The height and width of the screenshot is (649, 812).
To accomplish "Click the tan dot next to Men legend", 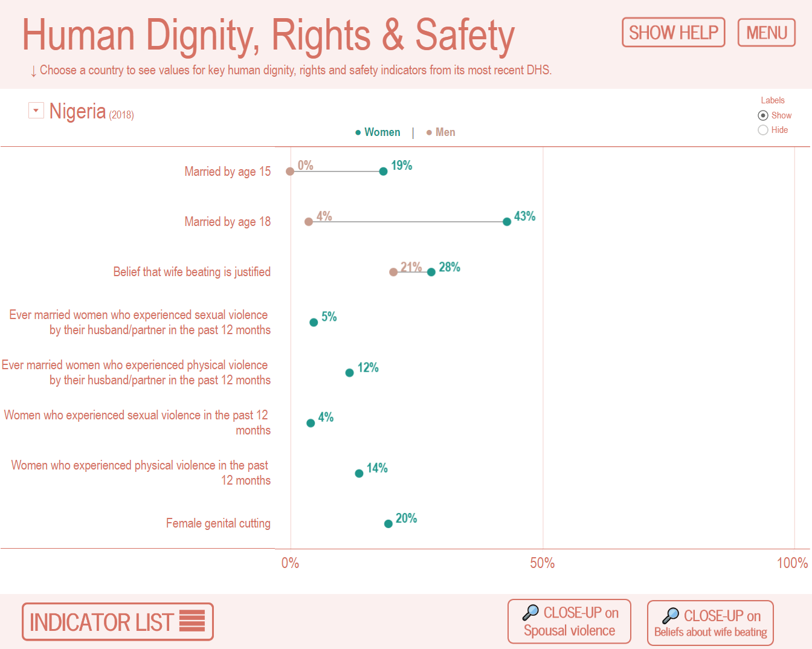I will point(429,132).
